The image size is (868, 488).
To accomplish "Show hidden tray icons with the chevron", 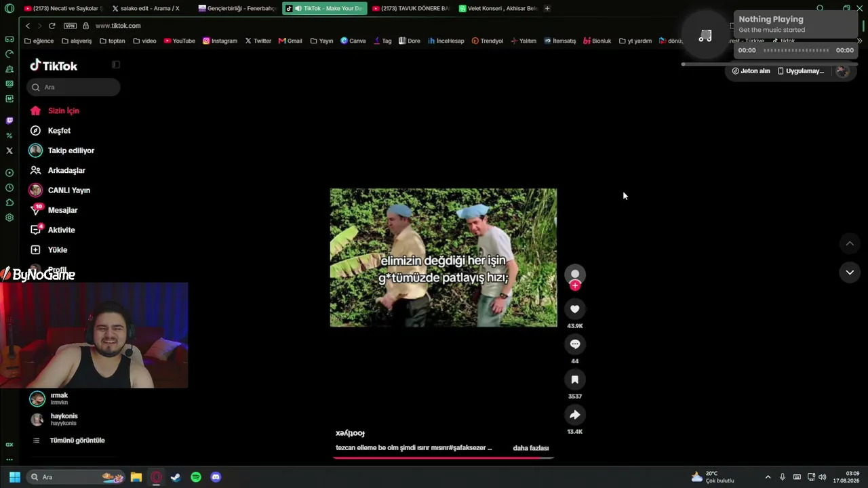I will click(x=768, y=477).
